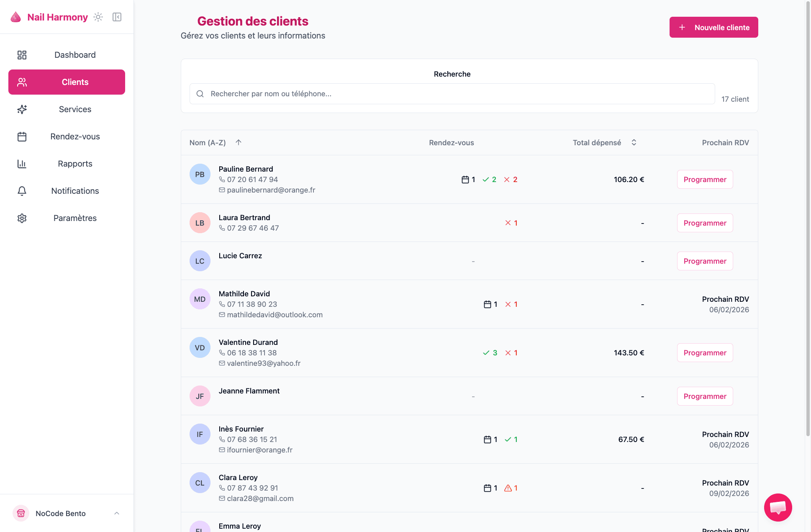Open the chat bubble widget
The image size is (811, 532).
[x=778, y=507]
